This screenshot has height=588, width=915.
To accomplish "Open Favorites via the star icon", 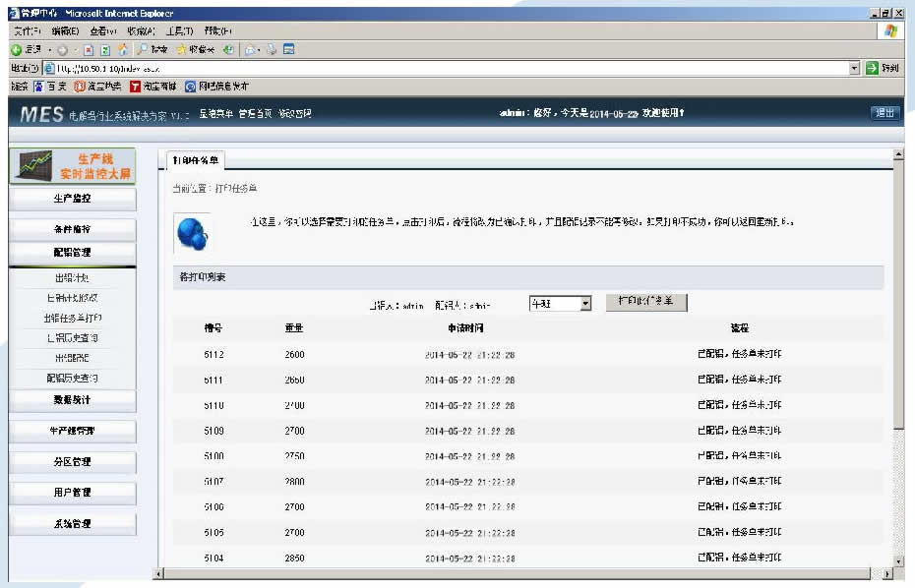I will tap(182, 49).
